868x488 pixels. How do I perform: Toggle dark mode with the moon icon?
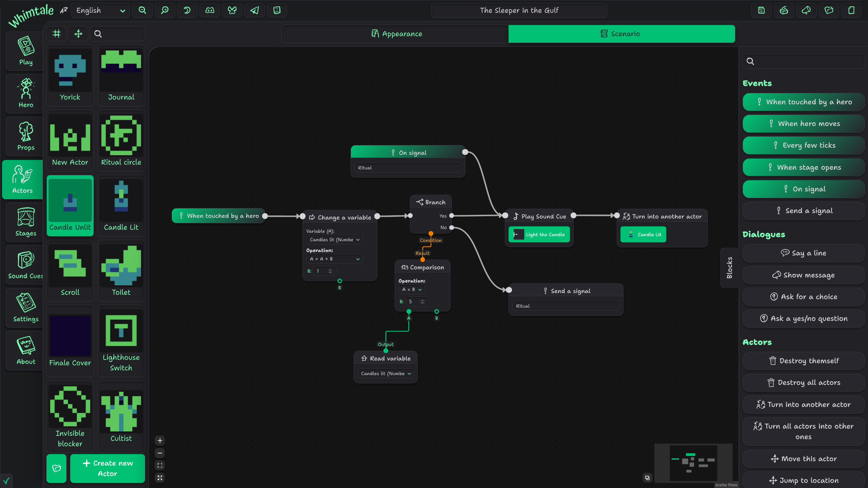[187, 11]
